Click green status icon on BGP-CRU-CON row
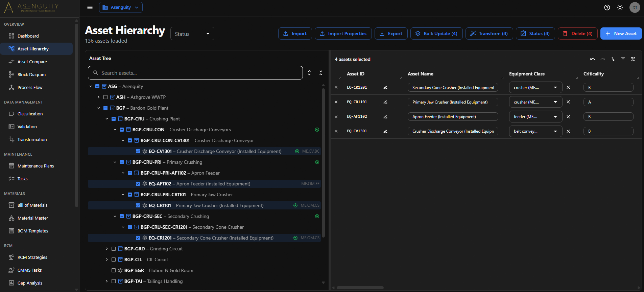Screen dimensions: 644x292 (x=317, y=130)
